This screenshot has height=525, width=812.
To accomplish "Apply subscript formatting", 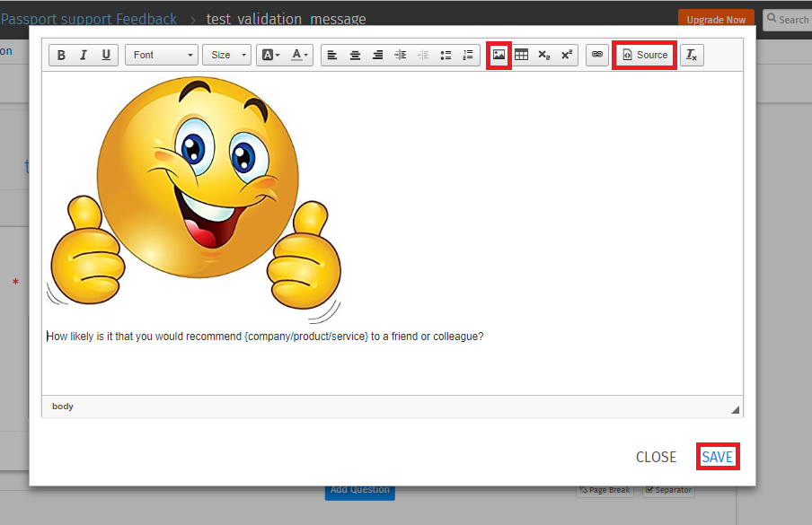I will click(543, 56).
